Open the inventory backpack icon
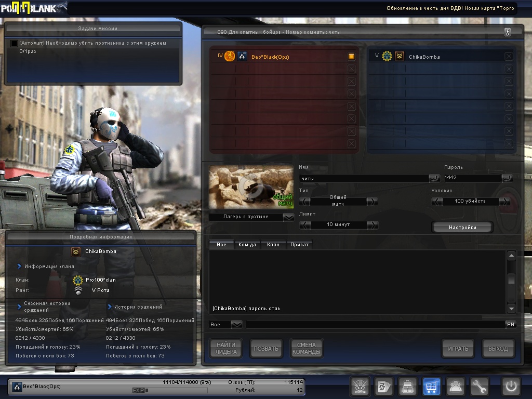532x399 pixels. point(408,387)
